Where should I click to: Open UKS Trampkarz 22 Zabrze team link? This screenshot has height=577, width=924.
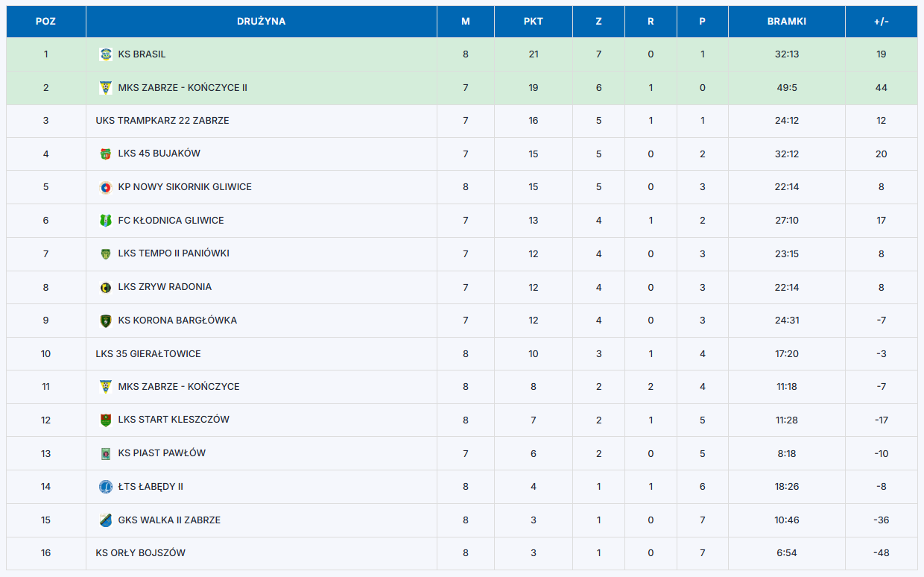coord(162,121)
